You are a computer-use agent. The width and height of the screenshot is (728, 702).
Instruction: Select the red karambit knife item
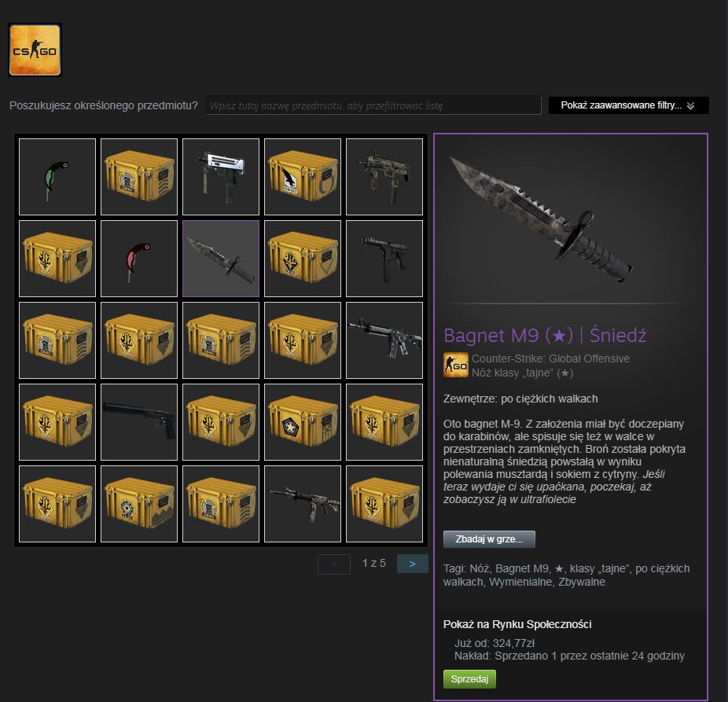pos(139,259)
